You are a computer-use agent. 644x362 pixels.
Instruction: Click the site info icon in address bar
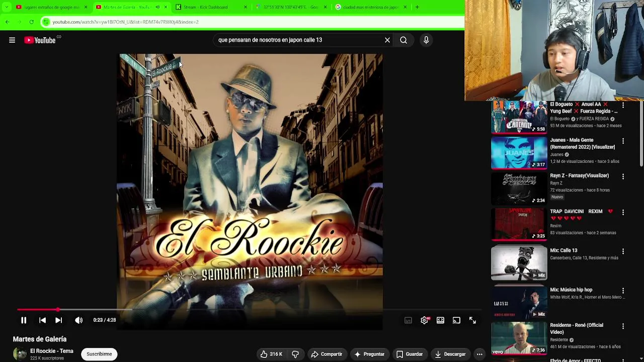coord(46,22)
